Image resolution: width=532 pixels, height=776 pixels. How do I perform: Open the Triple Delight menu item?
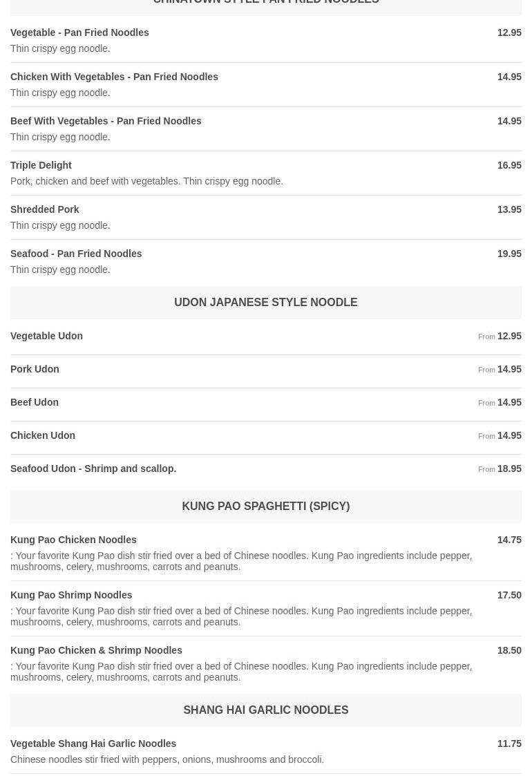(41, 165)
